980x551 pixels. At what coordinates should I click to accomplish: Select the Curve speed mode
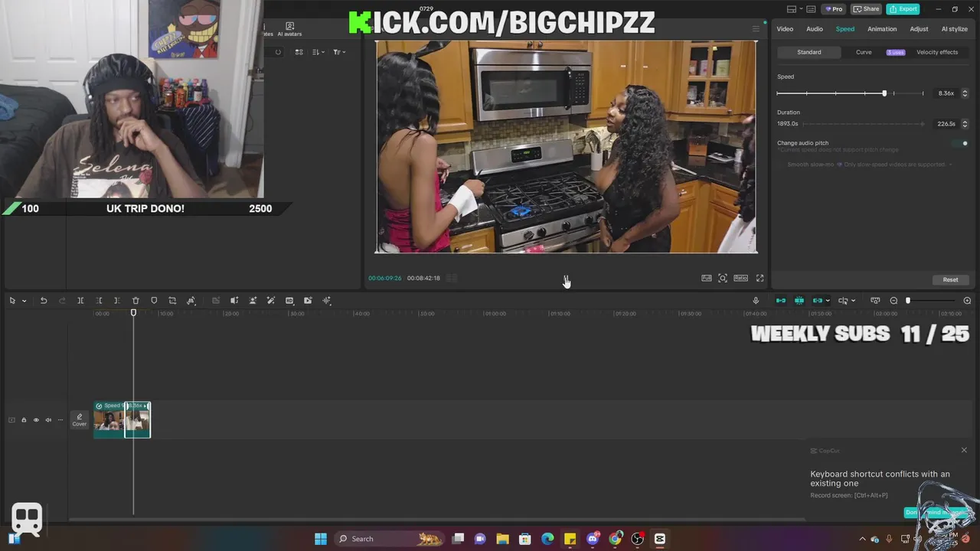pos(864,52)
